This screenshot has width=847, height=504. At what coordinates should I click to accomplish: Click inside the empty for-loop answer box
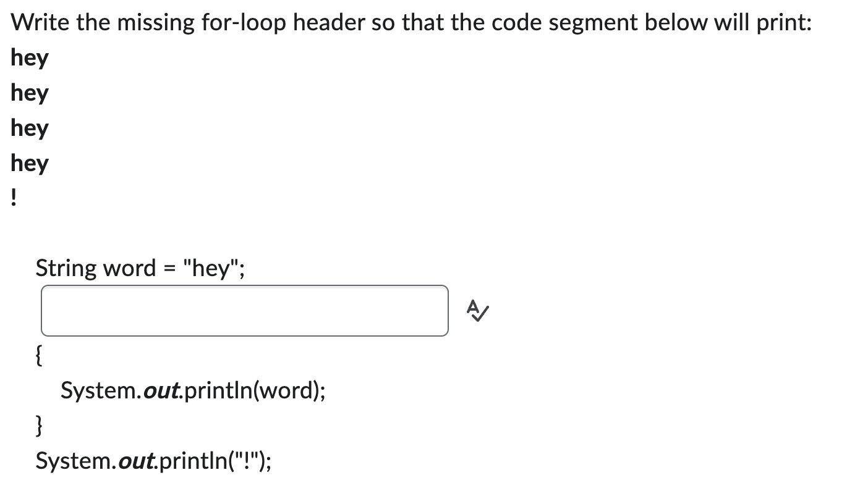(244, 311)
